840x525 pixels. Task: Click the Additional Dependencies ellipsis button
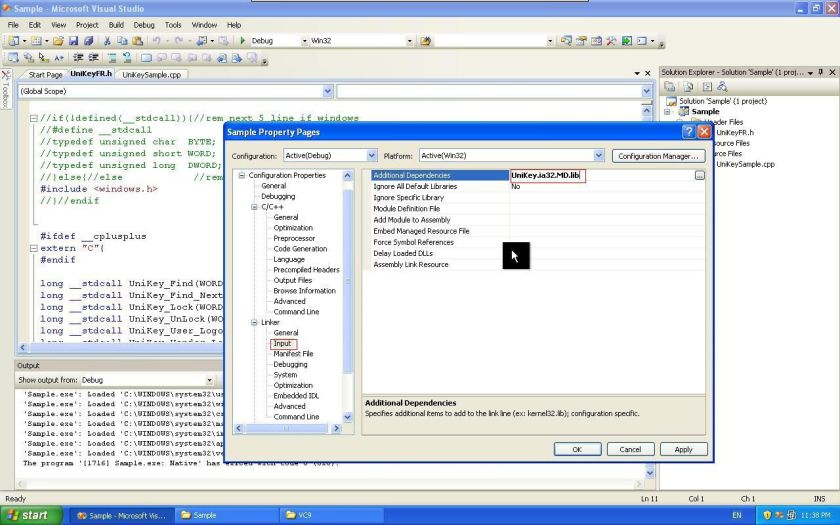pos(700,175)
